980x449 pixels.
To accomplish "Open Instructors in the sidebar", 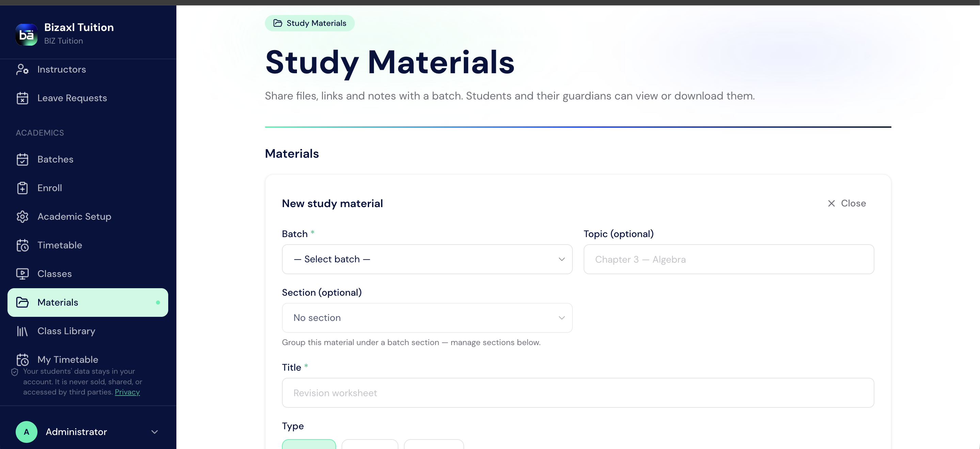I will pos(88,69).
